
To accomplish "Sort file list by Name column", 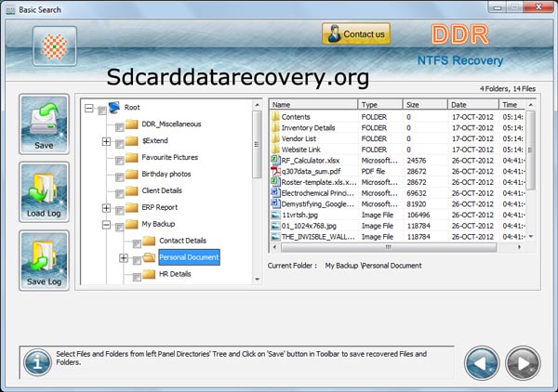I will (313, 104).
